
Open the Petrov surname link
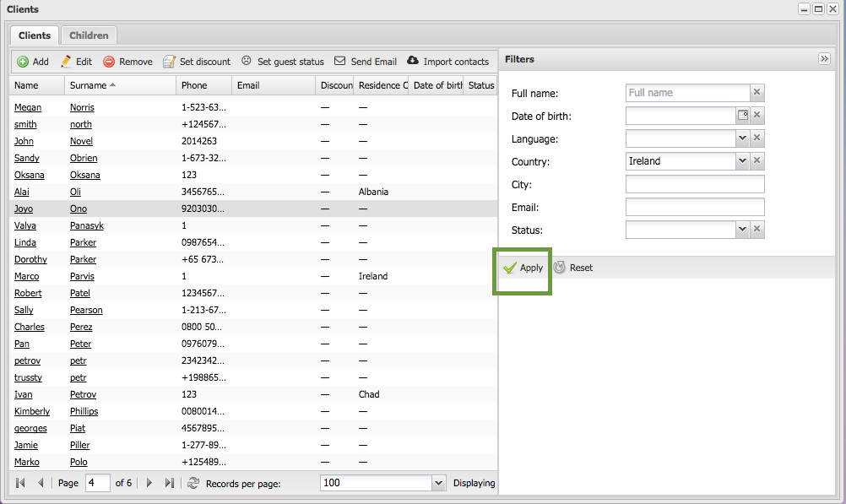(83, 394)
